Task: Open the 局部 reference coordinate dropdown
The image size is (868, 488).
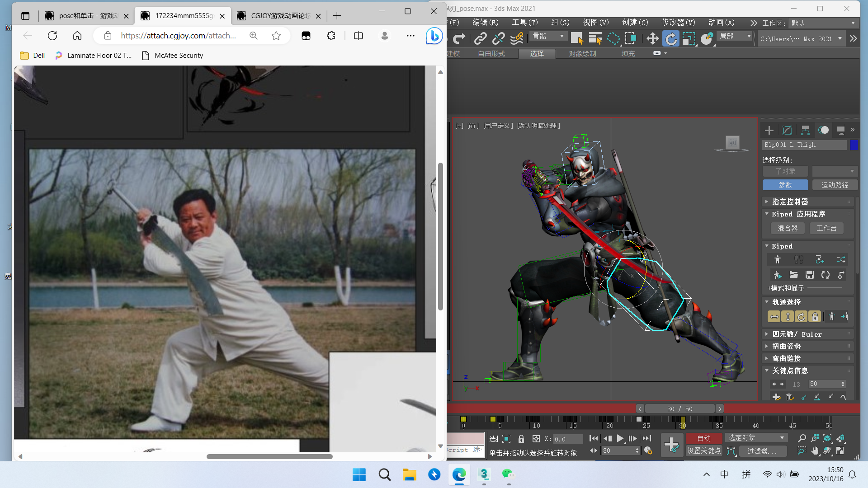Action: pos(736,36)
